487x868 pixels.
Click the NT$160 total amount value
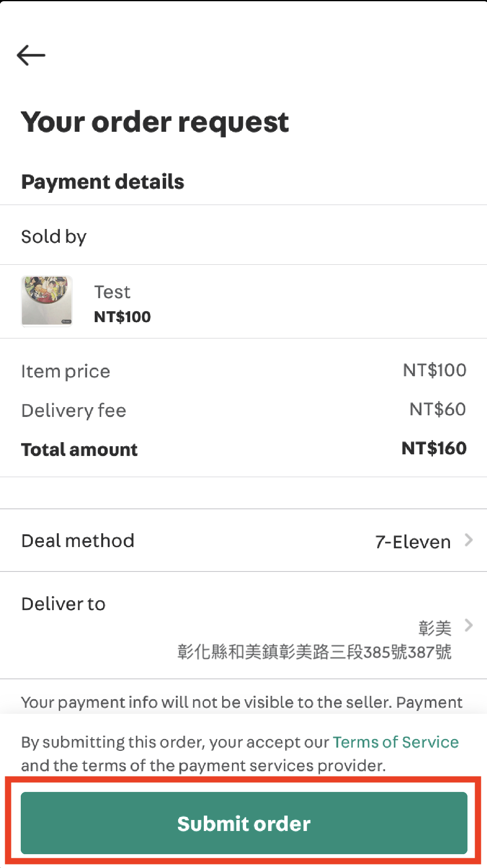pos(434,448)
